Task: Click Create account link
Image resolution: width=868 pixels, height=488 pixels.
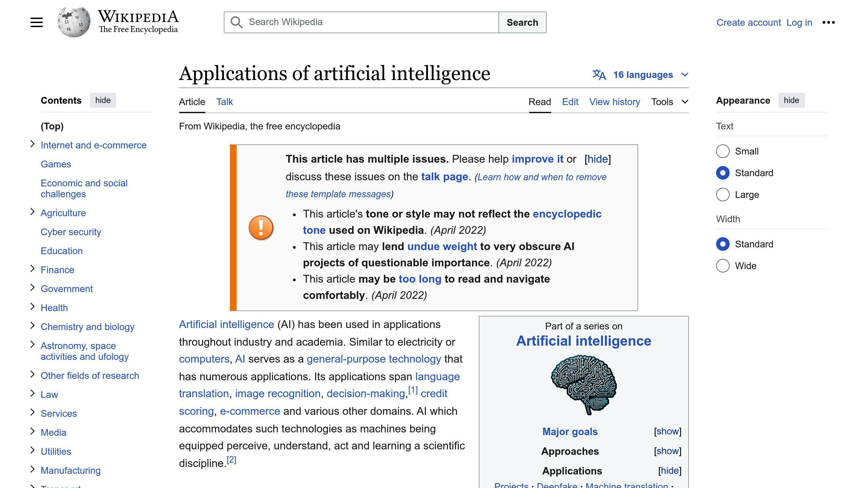Action: click(x=749, y=22)
